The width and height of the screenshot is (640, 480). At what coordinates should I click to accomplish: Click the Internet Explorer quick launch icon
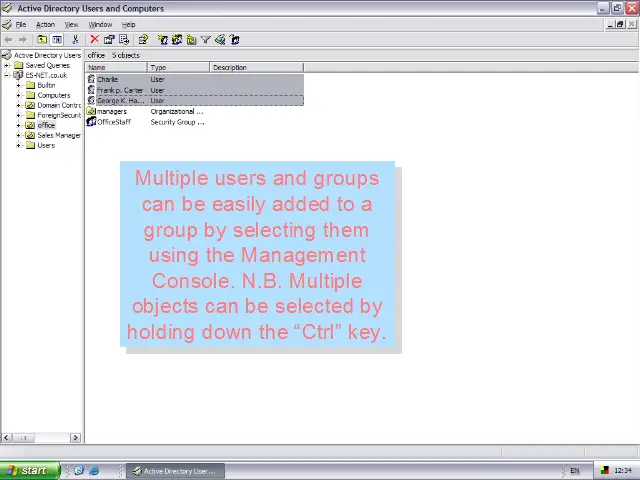point(93,470)
